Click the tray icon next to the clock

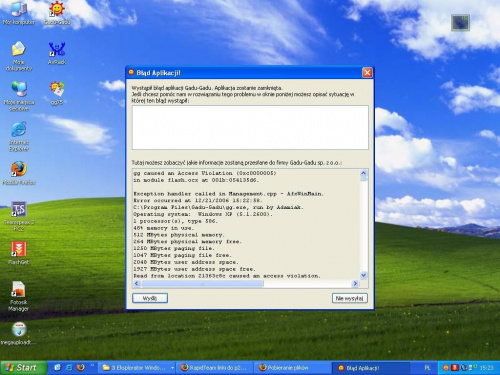[472, 367]
